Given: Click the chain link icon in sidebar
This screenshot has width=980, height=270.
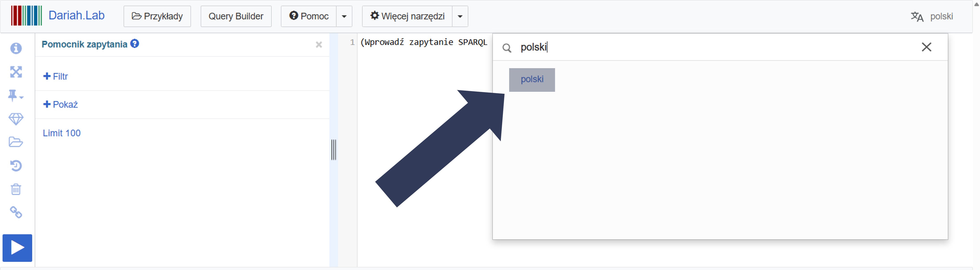Looking at the screenshot, I should [x=16, y=212].
